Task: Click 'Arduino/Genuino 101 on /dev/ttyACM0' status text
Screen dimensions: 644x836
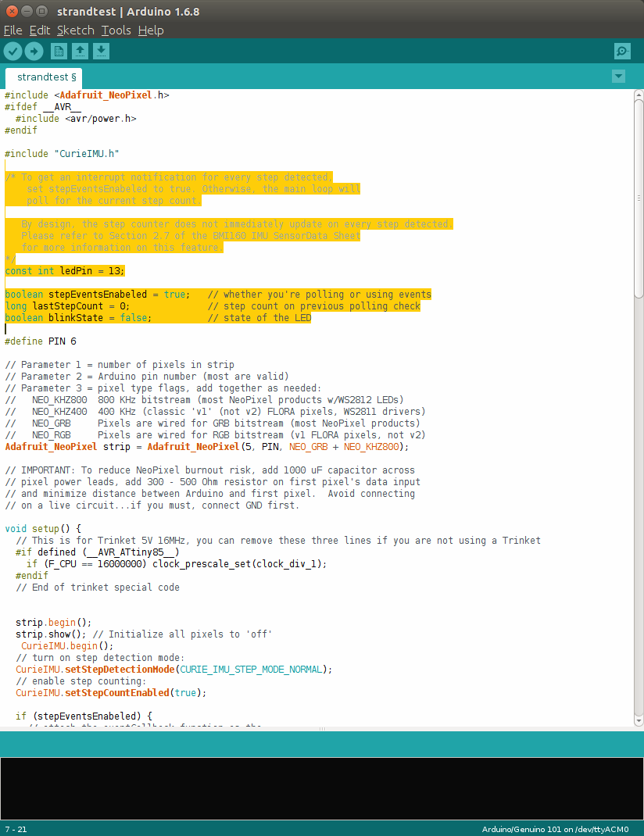Action: click(x=555, y=829)
